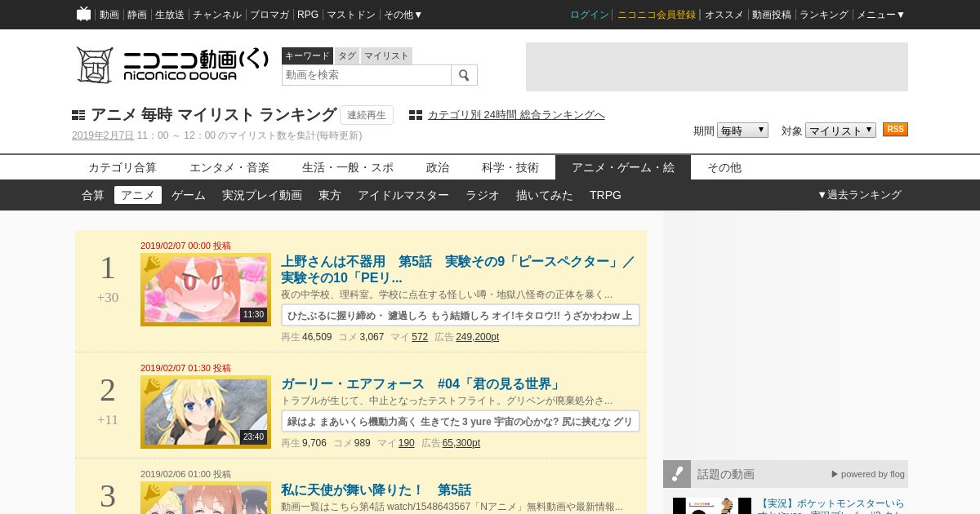
Task: Select ゲーム subcategory
Action: (189, 195)
